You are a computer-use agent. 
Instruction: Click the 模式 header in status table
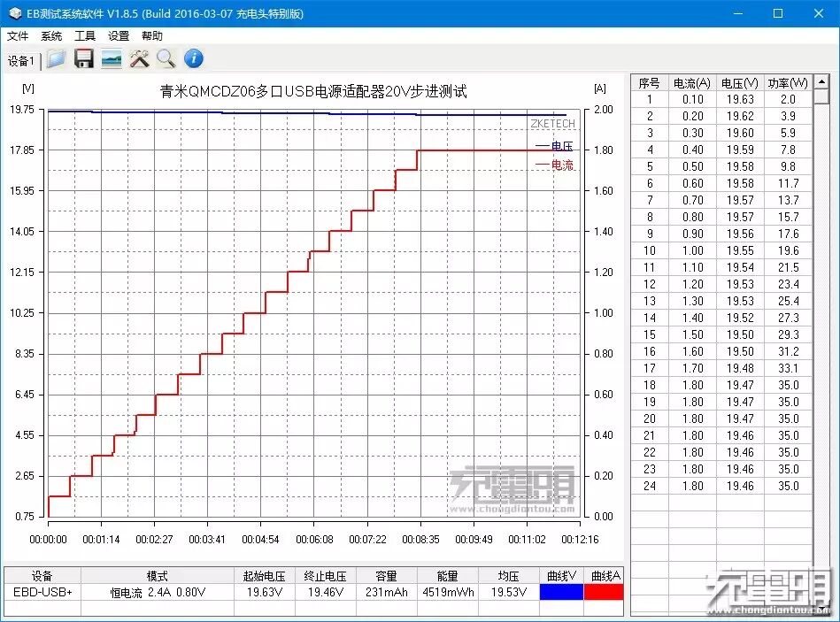coord(158,576)
